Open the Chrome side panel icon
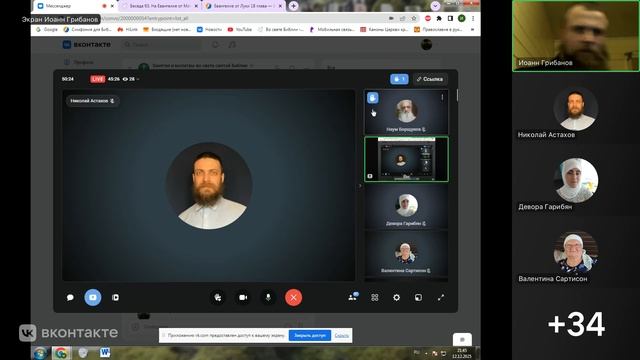The image size is (640, 360). click(450, 18)
